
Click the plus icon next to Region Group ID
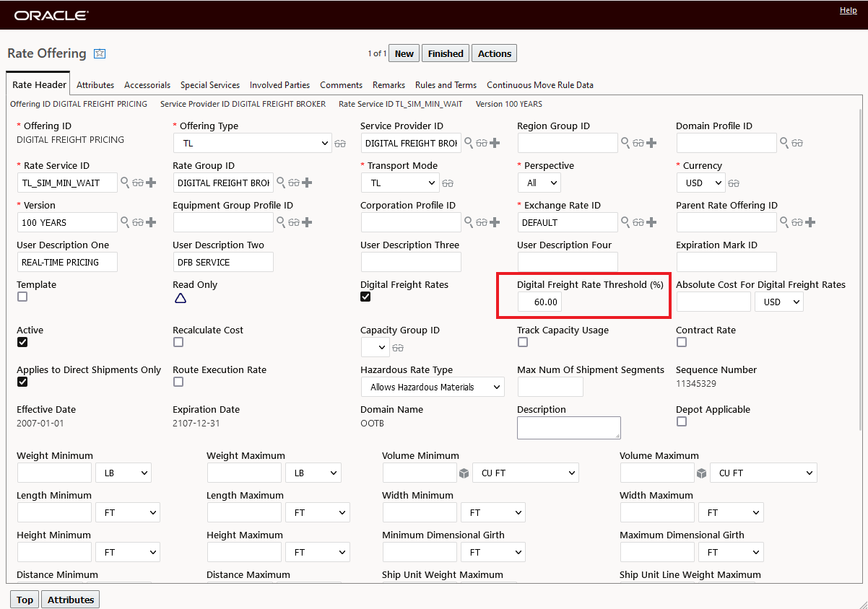[x=651, y=143]
